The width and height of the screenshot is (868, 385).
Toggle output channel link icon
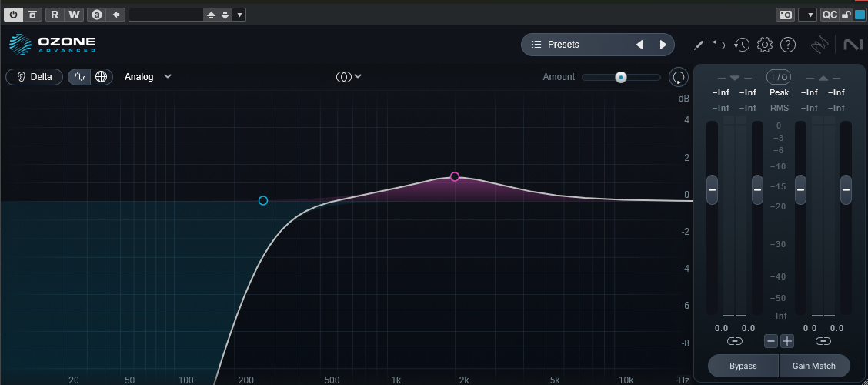point(823,341)
